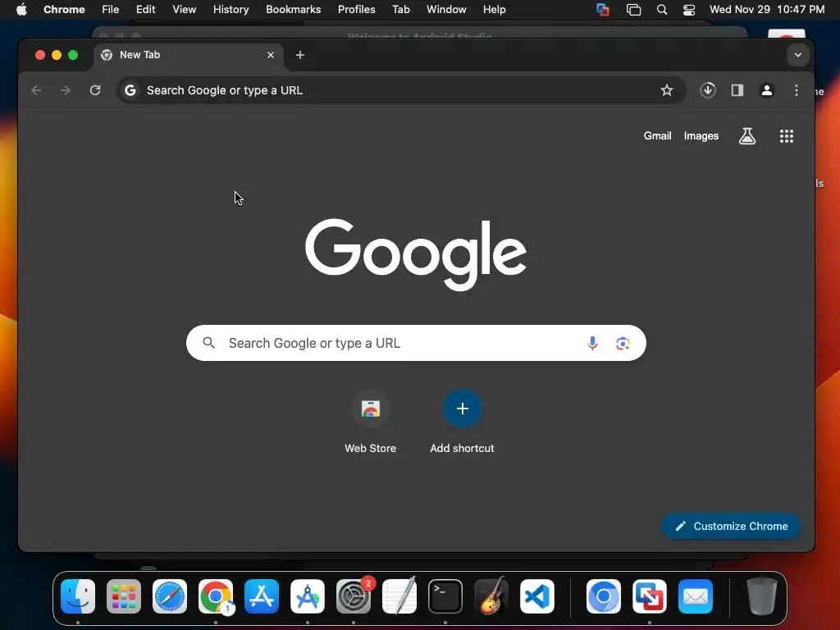Open the Apple menu

coord(21,9)
